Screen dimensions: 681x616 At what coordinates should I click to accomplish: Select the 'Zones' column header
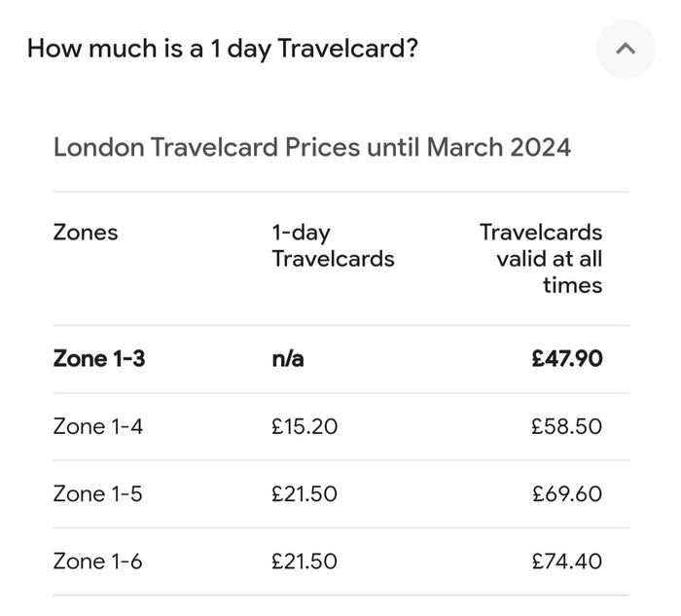[x=86, y=233]
